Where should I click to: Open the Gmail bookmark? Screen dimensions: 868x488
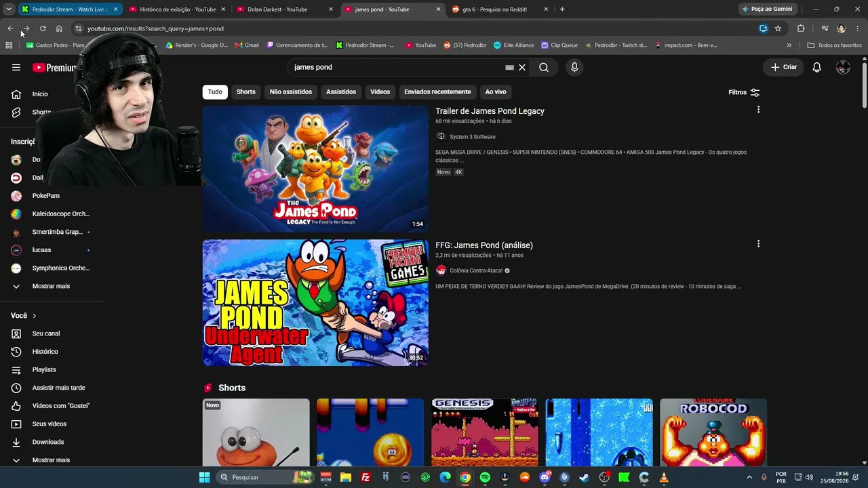click(x=247, y=45)
